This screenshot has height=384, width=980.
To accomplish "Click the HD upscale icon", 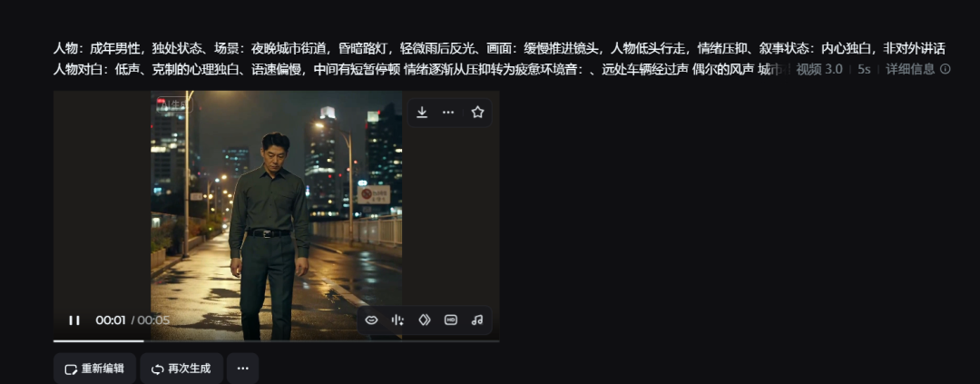I will point(451,320).
